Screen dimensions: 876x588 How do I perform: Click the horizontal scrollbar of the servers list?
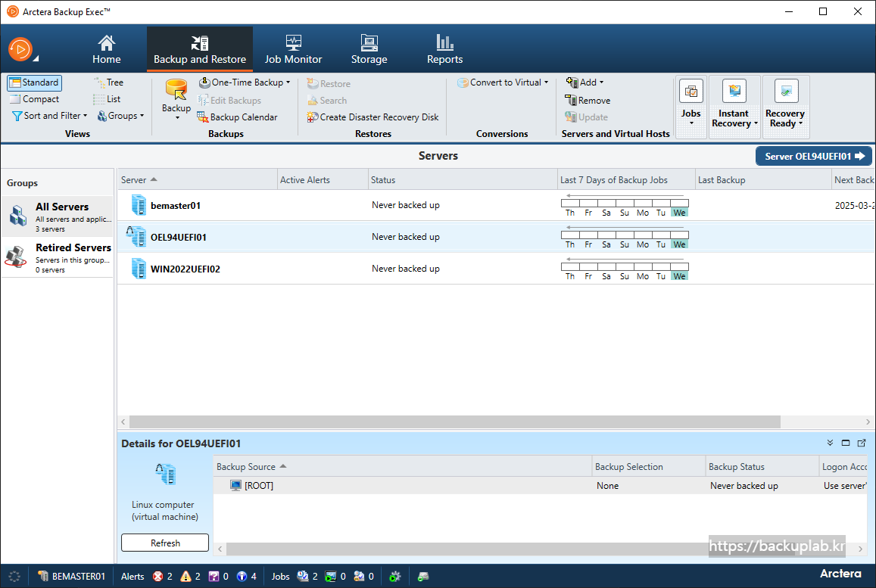pos(454,422)
